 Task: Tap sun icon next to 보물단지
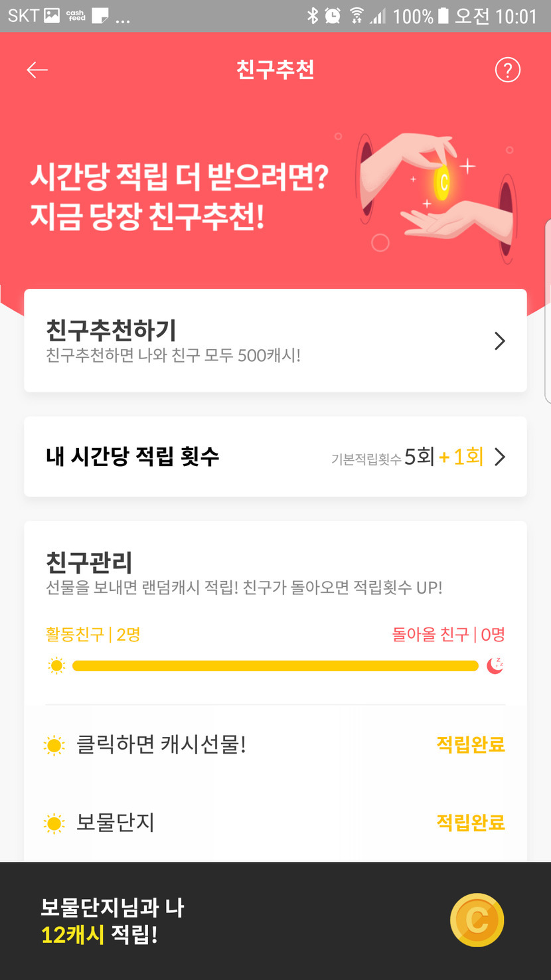(54, 824)
